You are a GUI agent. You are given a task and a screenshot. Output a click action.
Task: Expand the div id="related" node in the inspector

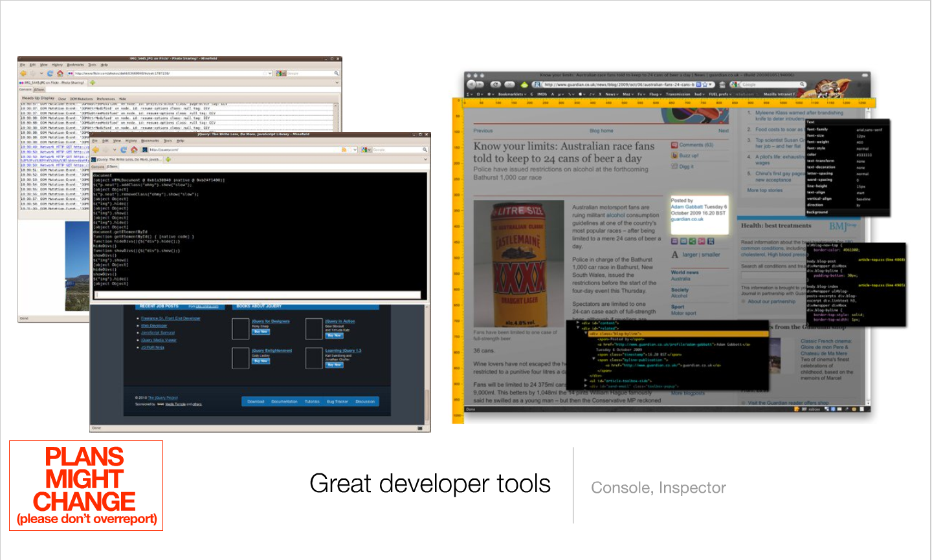pyautogui.click(x=579, y=327)
